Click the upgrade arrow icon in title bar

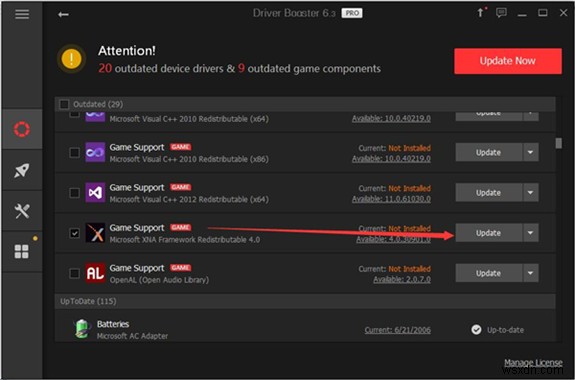(x=480, y=13)
